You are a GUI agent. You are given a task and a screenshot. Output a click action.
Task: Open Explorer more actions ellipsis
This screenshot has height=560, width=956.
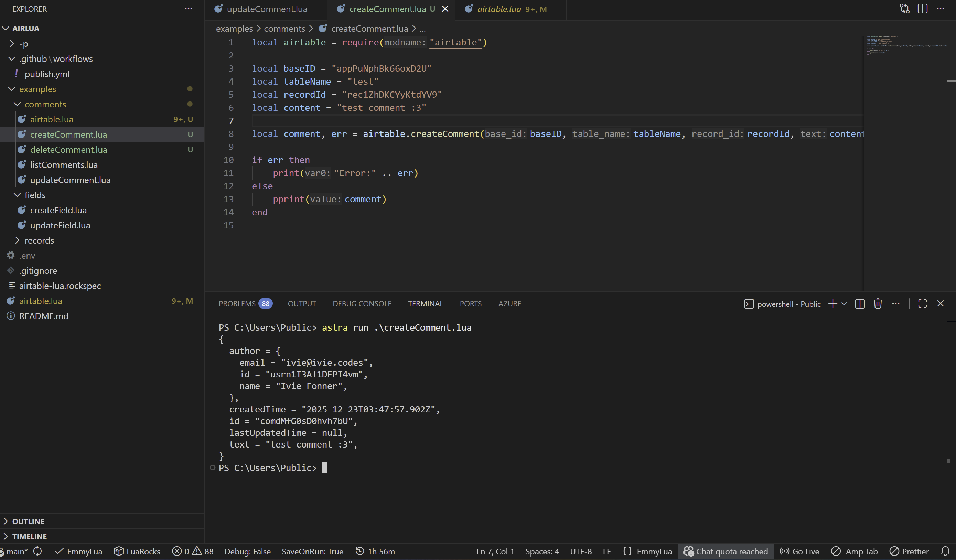[189, 9]
